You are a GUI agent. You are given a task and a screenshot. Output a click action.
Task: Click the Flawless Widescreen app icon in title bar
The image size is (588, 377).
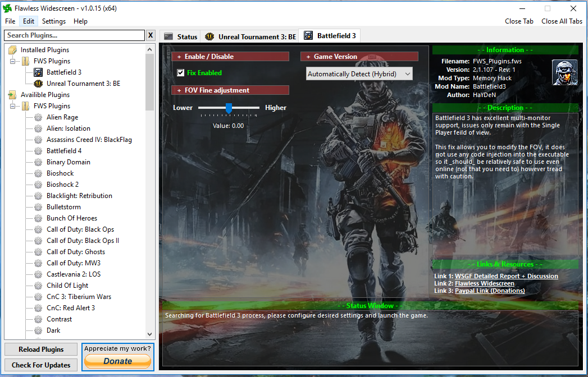(x=7, y=8)
